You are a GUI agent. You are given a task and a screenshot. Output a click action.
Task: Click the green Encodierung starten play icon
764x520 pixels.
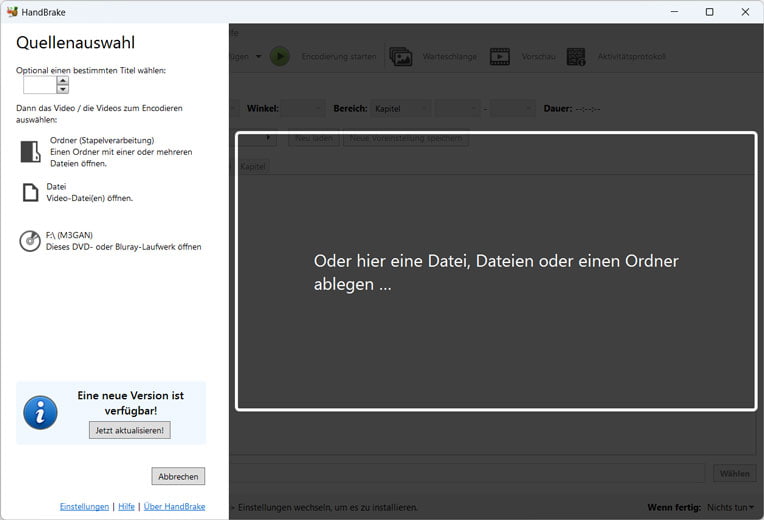point(280,57)
